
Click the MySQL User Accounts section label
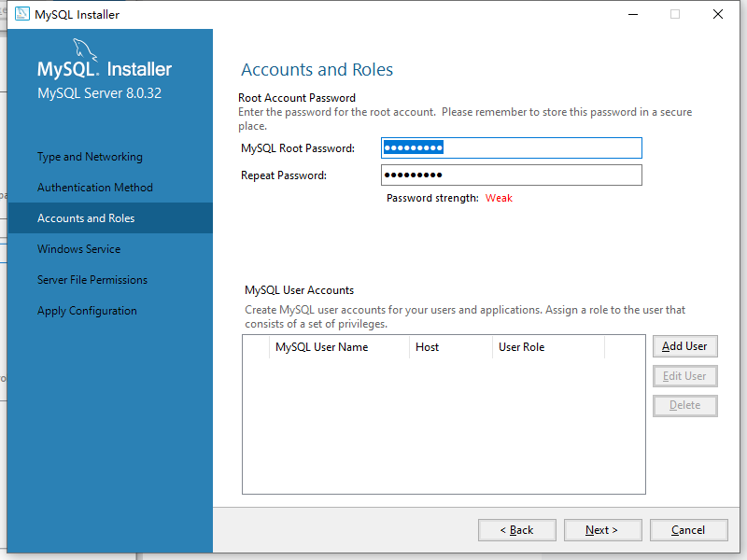[x=299, y=290]
